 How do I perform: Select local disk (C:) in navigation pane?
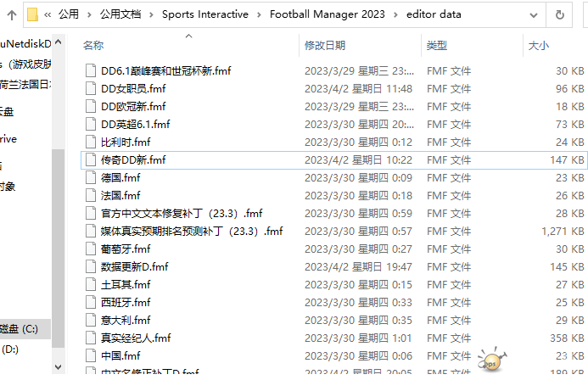[x=25, y=329]
